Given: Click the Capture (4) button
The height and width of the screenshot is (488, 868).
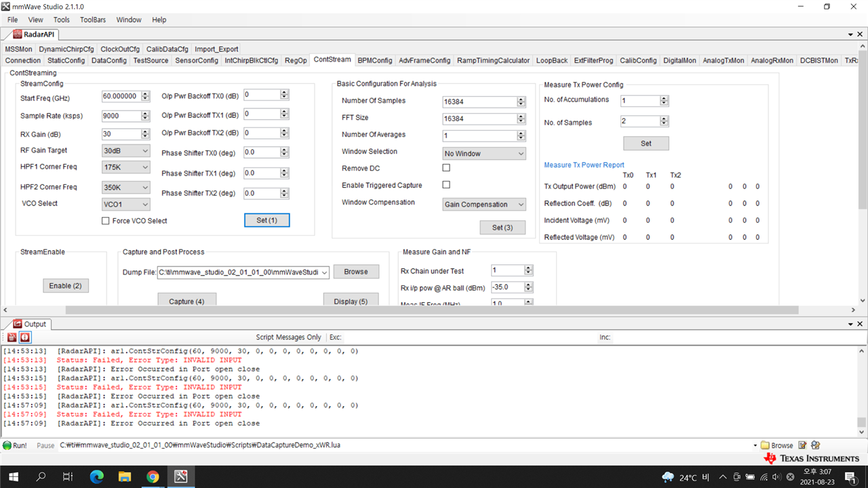Looking at the screenshot, I should click(x=186, y=300).
